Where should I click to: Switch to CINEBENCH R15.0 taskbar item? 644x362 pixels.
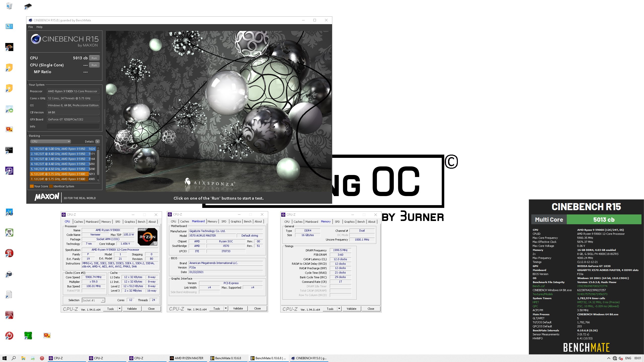pos(309,358)
